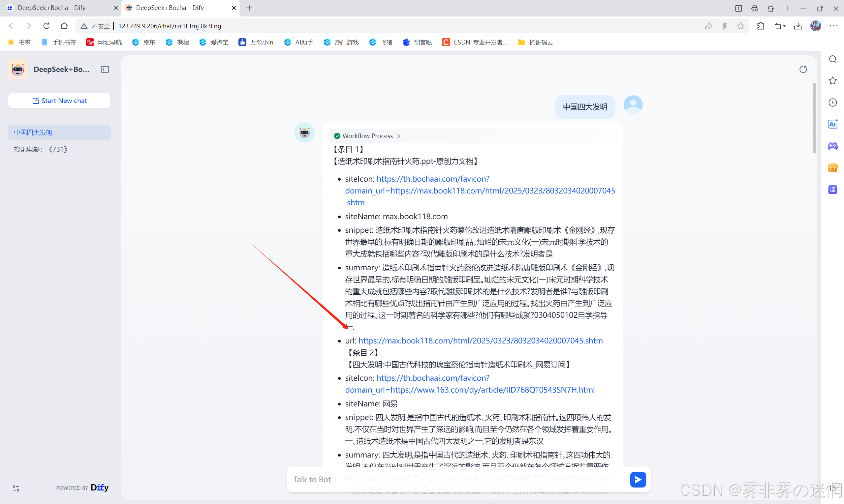
Task: Switch to the first DeepSeek+Bocha tab
Action: 52,8
